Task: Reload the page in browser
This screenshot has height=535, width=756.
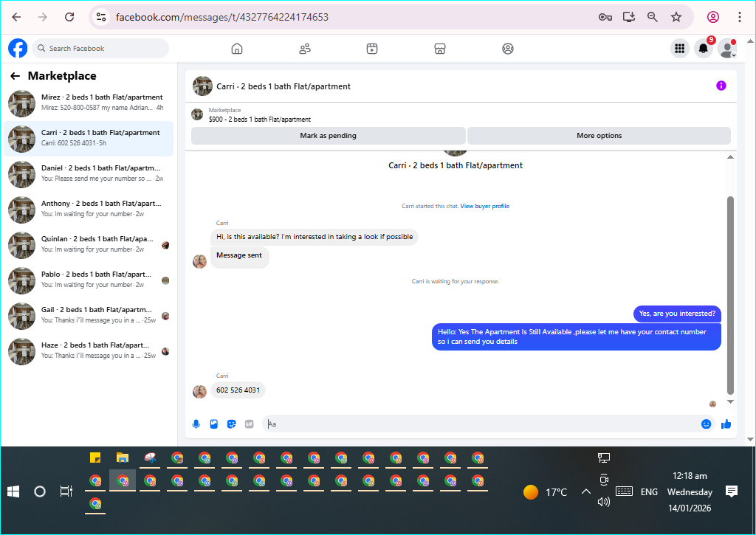Action: (69, 17)
